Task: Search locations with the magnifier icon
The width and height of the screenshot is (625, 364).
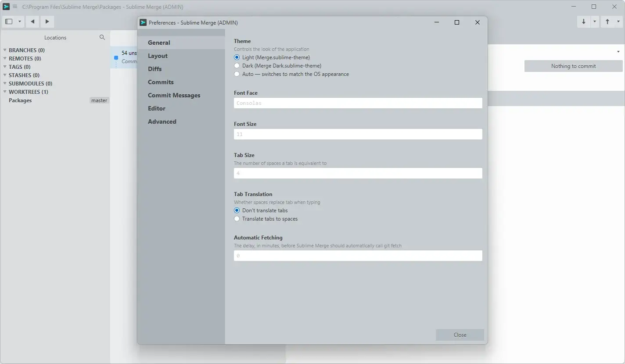Action: pyautogui.click(x=102, y=37)
